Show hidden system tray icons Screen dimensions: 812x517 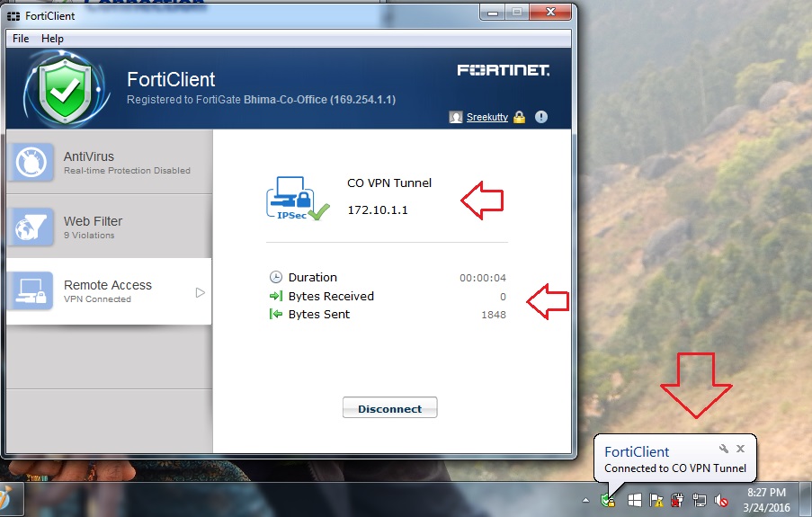pos(585,501)
